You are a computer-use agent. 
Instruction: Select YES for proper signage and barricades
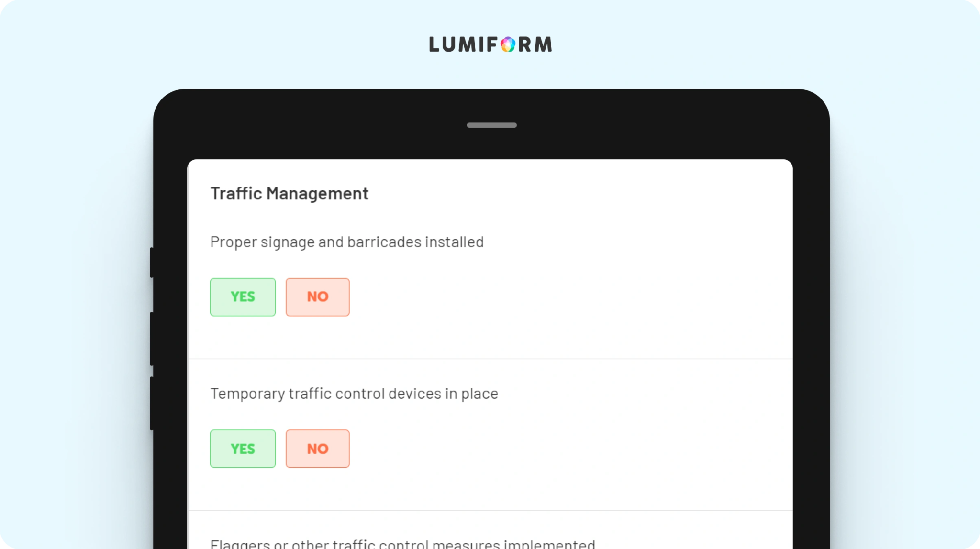click(243, 297)
